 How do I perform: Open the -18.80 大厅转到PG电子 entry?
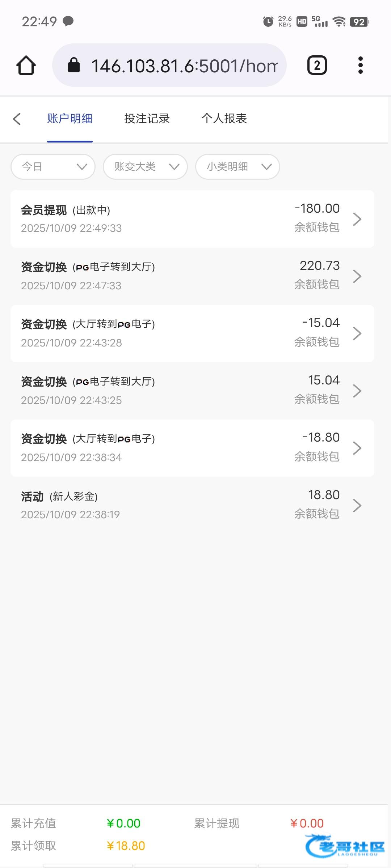(x=145, y=448)
